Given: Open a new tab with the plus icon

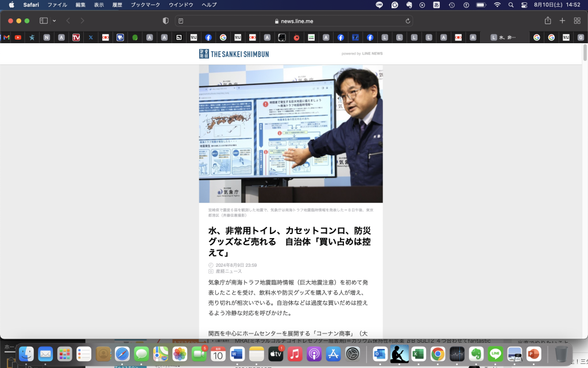Looking at the screenshot, I should (561, 20).
